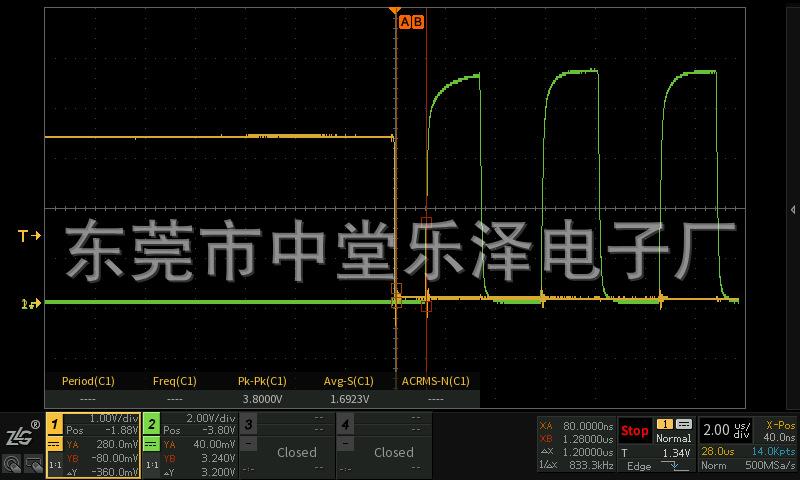The height and width of the screenshot is (480, 800).
Task: Expand the right side panel arrow
Action: pyautogui.click(x=792, y=210)
